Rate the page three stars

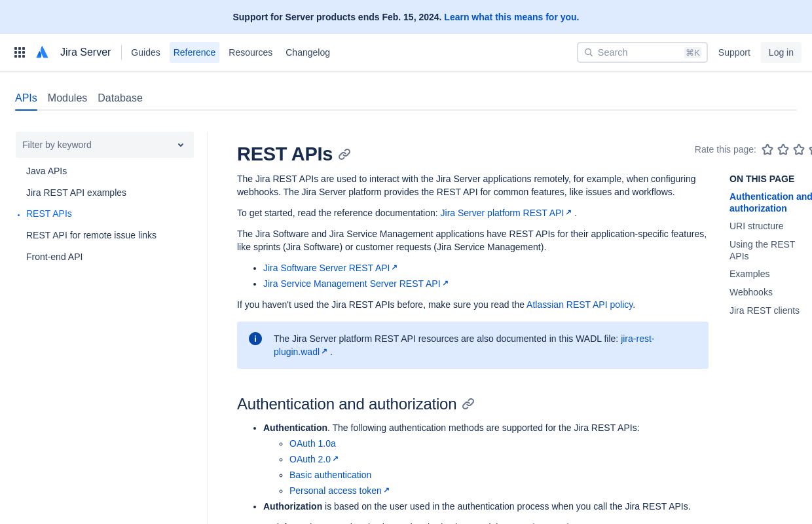tap(799, 149)
